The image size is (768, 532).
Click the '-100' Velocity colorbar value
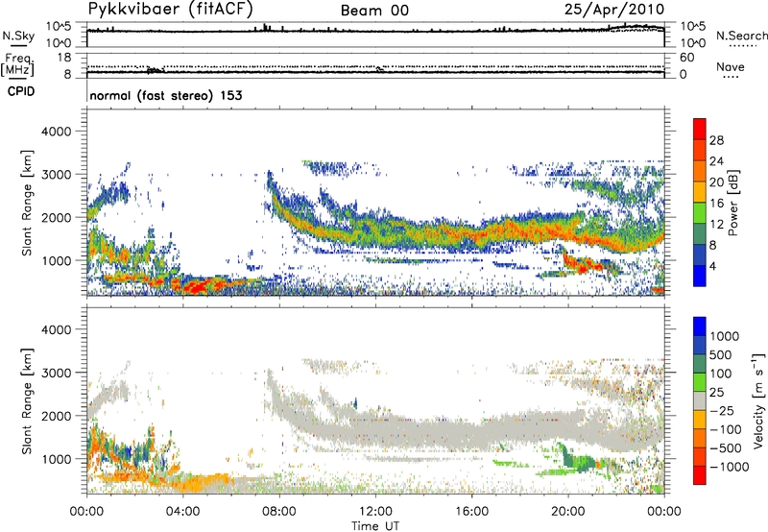[x=726, y=429]
